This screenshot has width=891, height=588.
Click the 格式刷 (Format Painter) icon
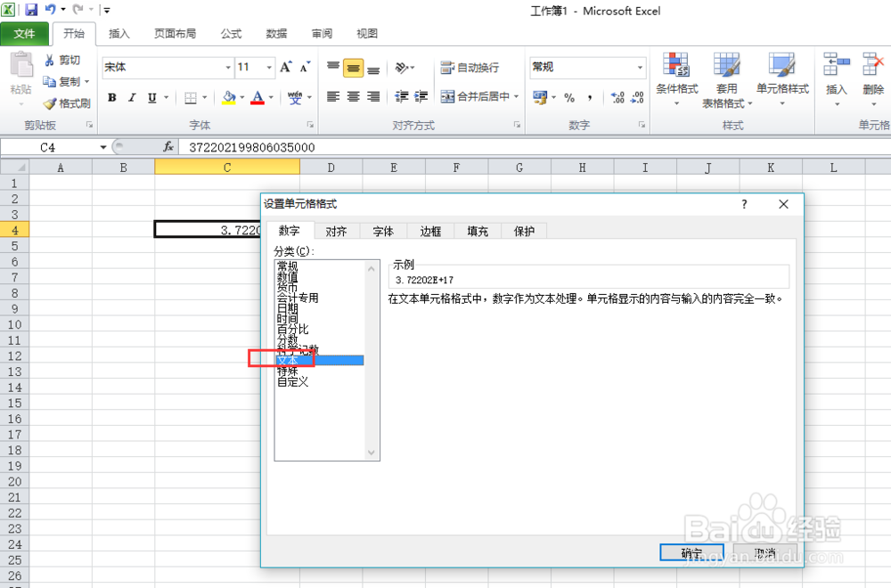[x=67, y=102]
